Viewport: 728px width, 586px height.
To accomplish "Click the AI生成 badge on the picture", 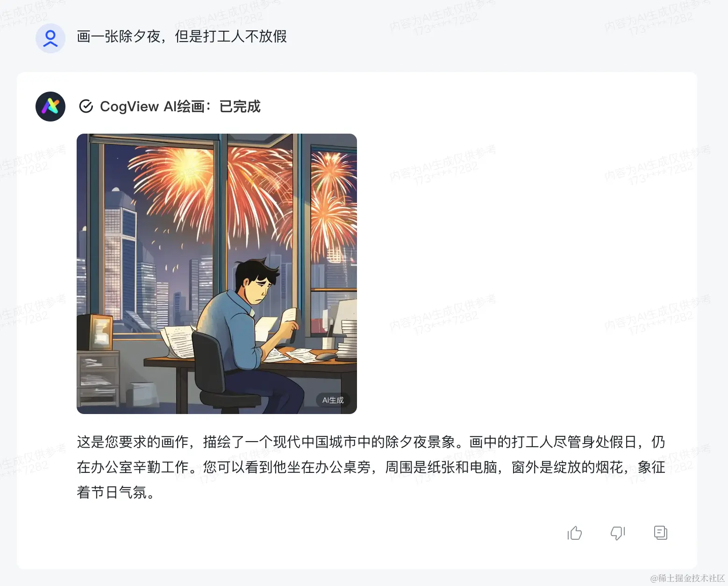I will pyautogui.click(x=333, y=400).
